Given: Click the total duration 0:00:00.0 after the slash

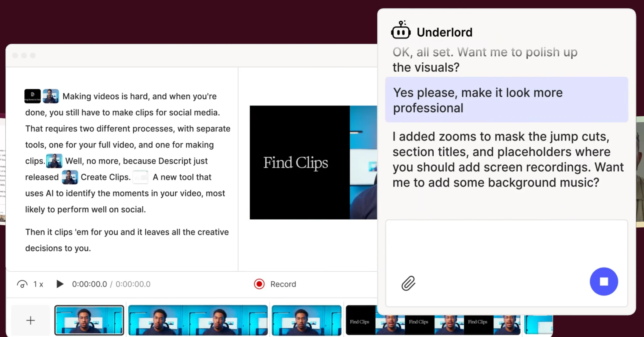Looking at the screenshot, I should pos(133,284).
